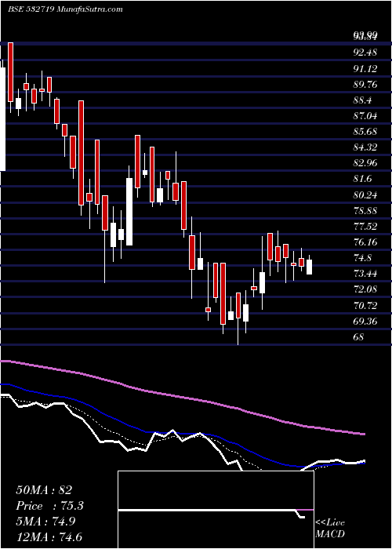Click the 91.12 price axis label
The width and height of the screenshot is (392, 549).
point(366,69)
